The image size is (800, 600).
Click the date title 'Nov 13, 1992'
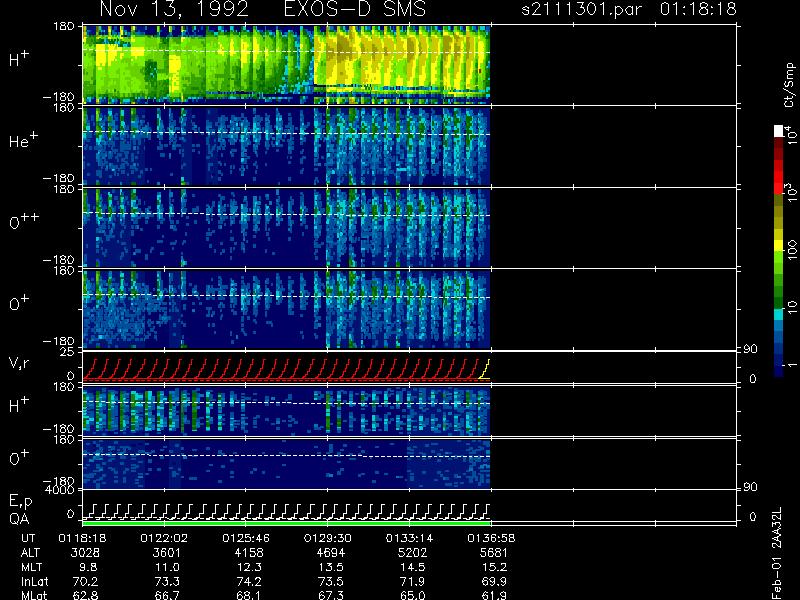tap(174, 9)
